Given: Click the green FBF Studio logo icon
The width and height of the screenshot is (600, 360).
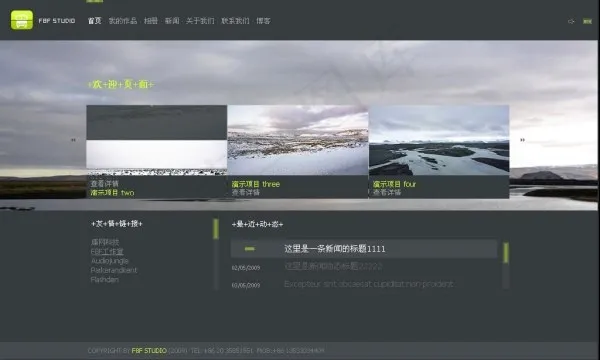Looking at the screenshot, I should click(22, 20).
